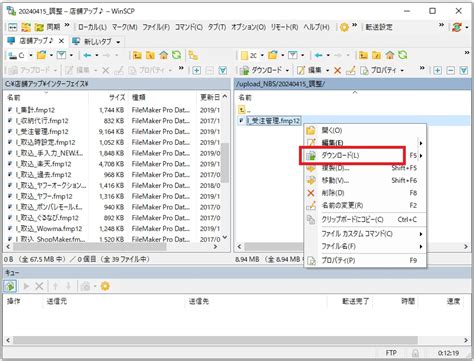Click the remote root directory icon
This screenshot has width=474, height=361.
(376, 55)
